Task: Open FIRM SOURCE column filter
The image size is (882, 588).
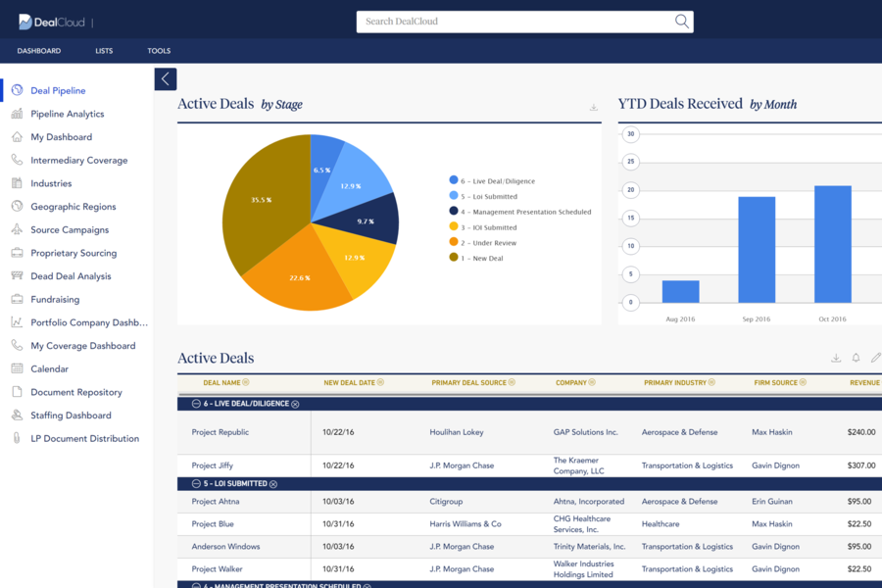Action: (803, 382)
